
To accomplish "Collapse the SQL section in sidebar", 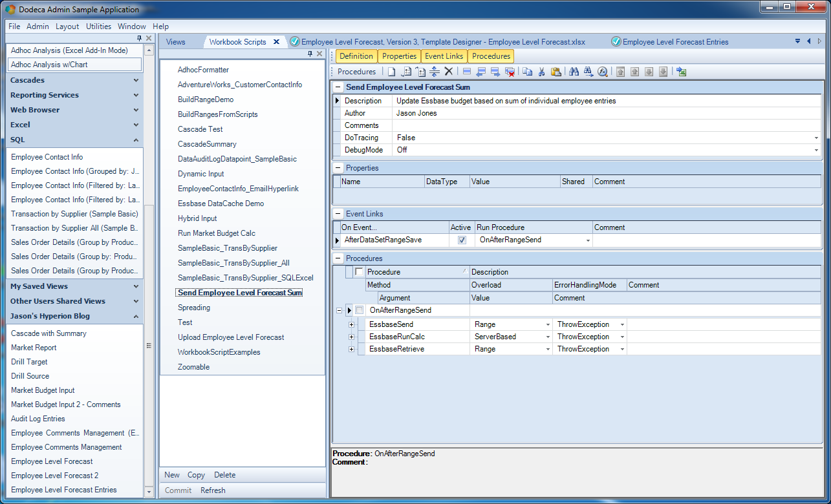I will click(x=136, y=140).
